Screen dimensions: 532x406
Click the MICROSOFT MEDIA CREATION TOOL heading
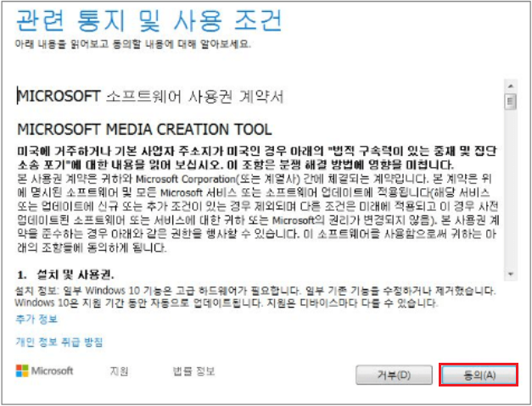(144, 130)
